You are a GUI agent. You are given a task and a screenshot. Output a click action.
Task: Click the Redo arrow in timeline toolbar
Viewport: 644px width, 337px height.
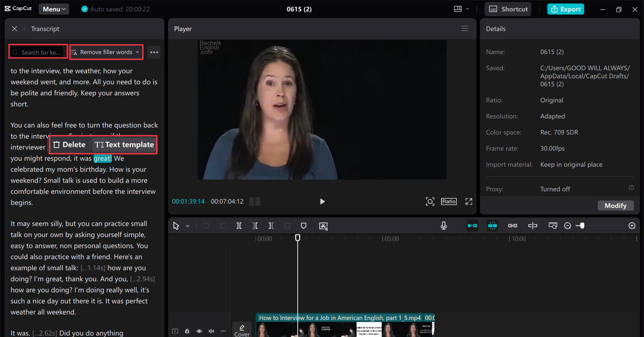(x=223, y=226)
